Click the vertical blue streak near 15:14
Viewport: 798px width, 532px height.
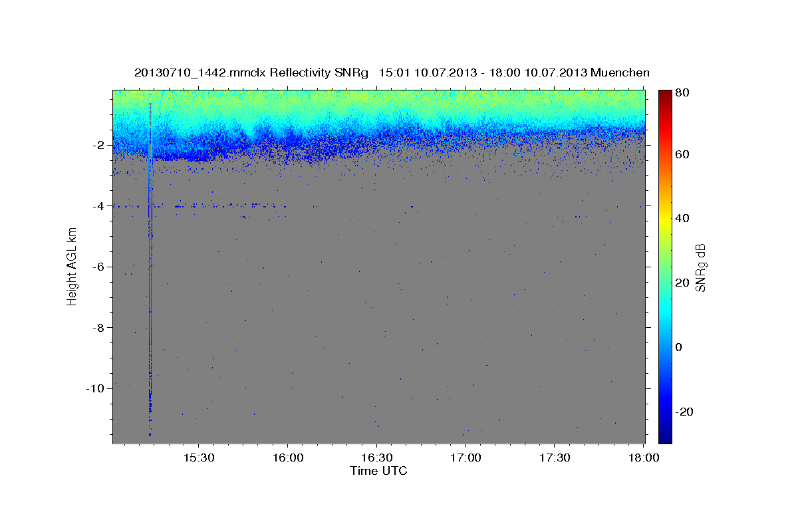pyautogui.click(x=150, y=266)
